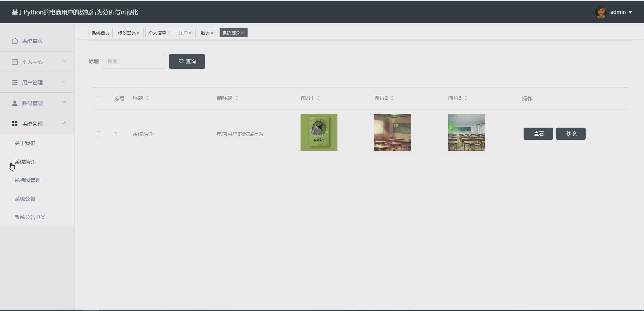
Task: Sort by 图片3 column arrows
Action: click(466, 98)
